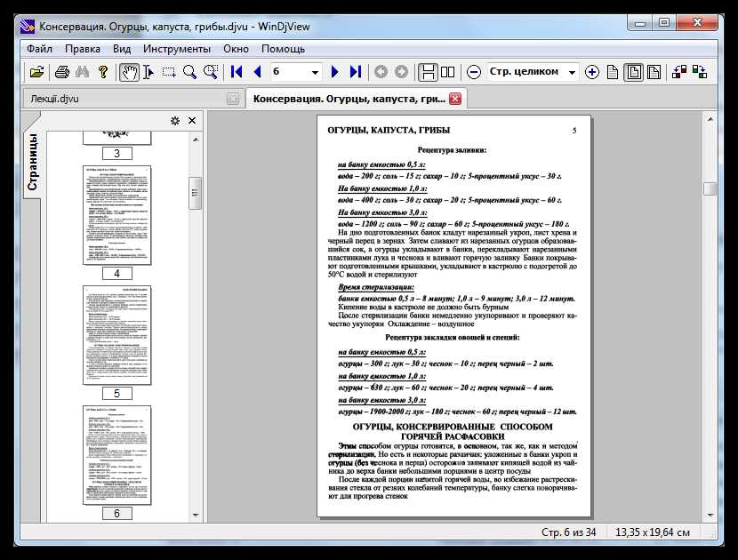Click thumbnails scrollbar up arrow
Image resolution: width=738 pixels, height=560 pixels.
(196, 140)
